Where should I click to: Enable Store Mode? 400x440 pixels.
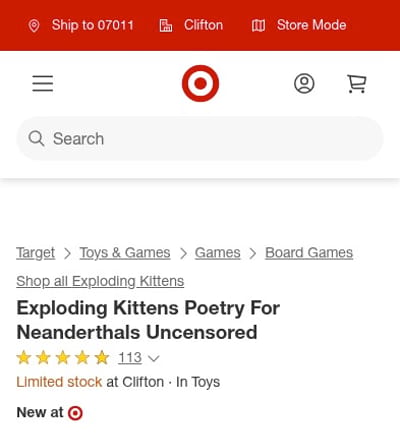[312, 25]
